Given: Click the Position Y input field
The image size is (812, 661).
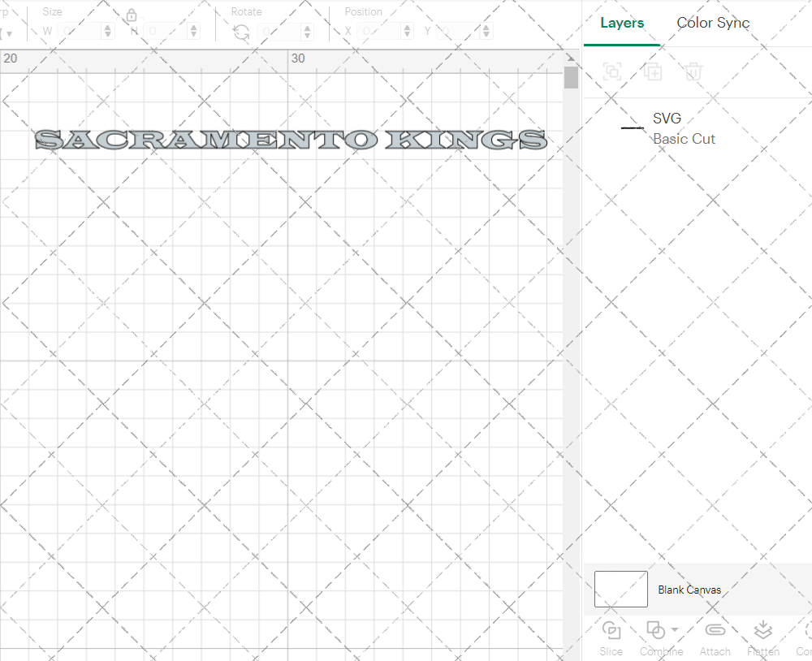Looking at the screenshot, I should click(x=459, y=31).
